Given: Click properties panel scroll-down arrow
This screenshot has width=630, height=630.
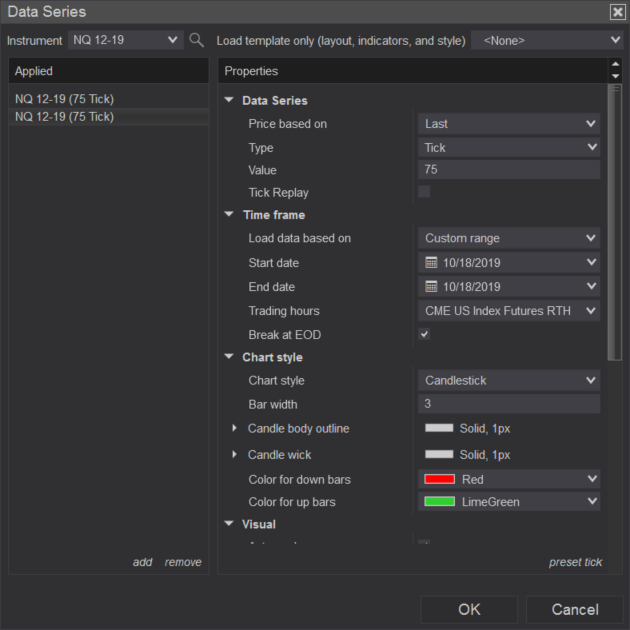Looking at the screenshot, I should 614,77.
